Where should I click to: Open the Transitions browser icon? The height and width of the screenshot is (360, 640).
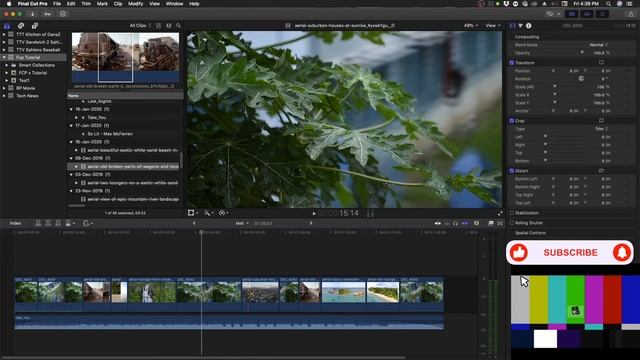[x=500, y=223]
